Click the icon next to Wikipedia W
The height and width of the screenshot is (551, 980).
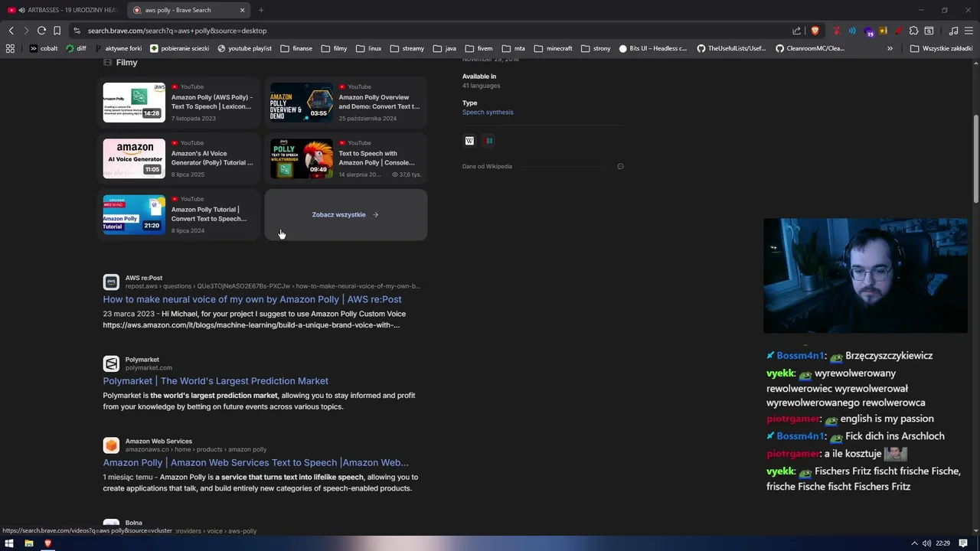tap(489, 141)
